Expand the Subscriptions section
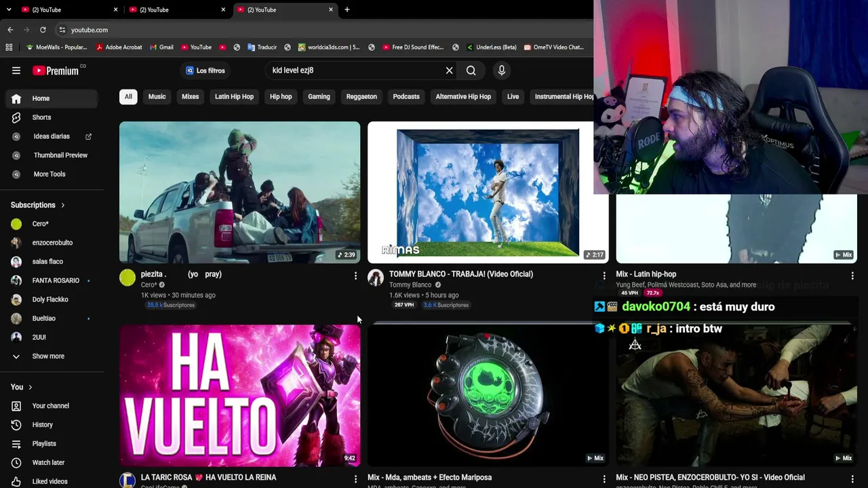The height and width of the screenshot is (488, 868). 38,205
